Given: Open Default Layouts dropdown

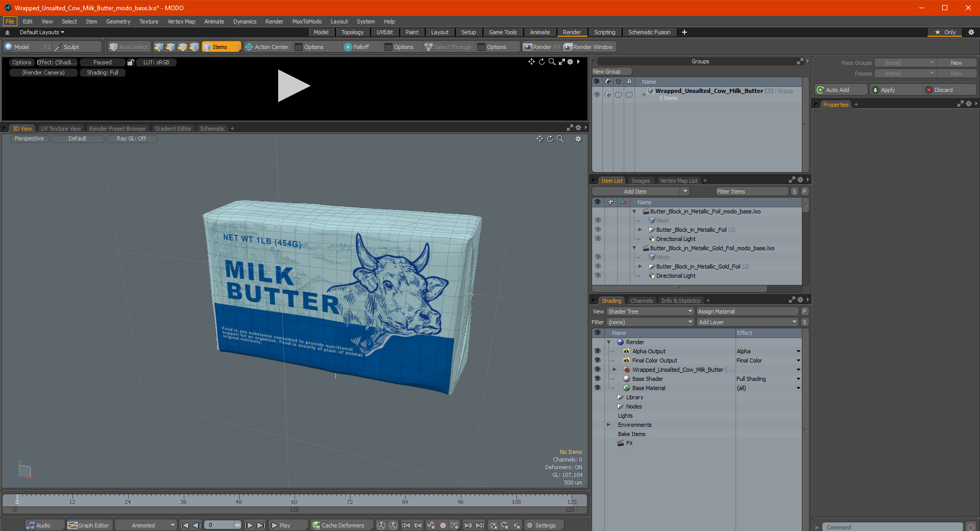Looking at the screenshot, I should pos(42,32).
